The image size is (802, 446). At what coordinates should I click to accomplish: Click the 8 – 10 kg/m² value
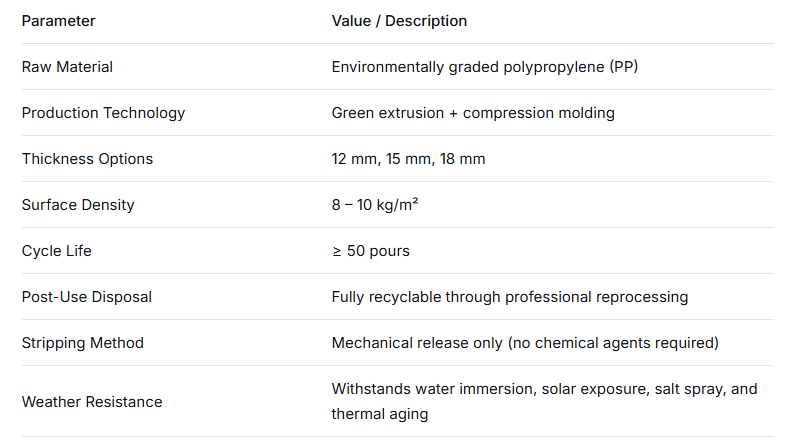[x=375, y=205]
